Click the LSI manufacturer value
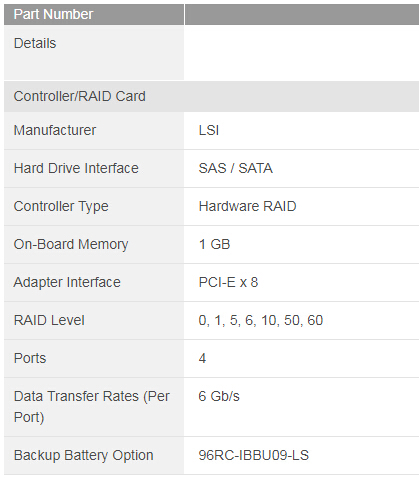 (x=209, y=130)
